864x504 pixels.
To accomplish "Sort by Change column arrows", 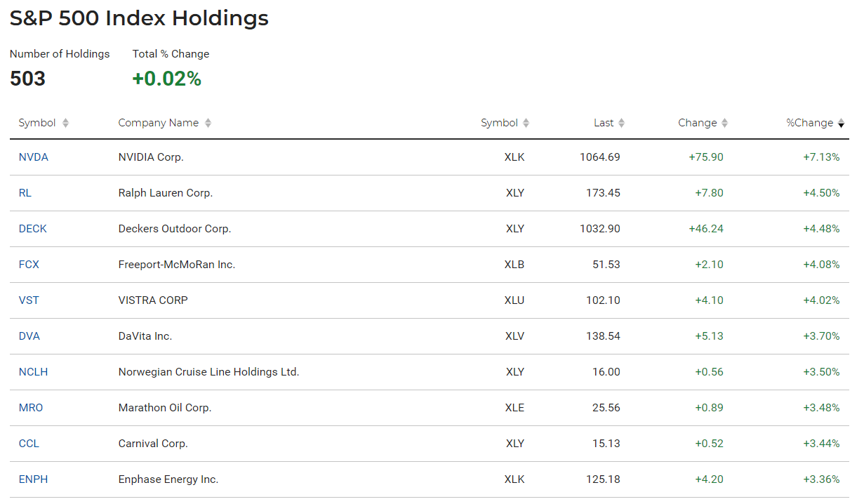I will coord(725,123).
